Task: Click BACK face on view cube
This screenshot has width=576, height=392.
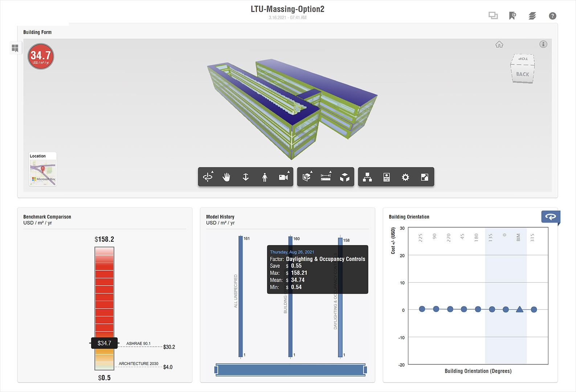Action: coord(523,74)
